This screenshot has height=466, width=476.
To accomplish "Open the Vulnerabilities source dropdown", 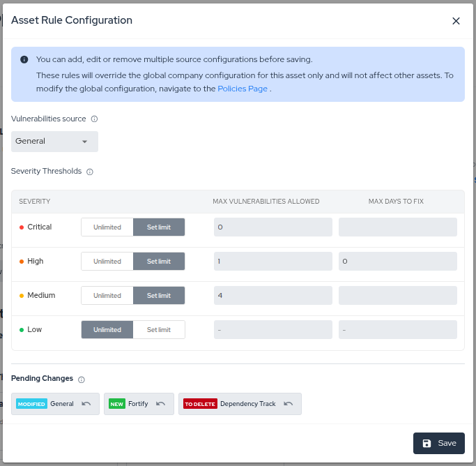I will 54,142.
